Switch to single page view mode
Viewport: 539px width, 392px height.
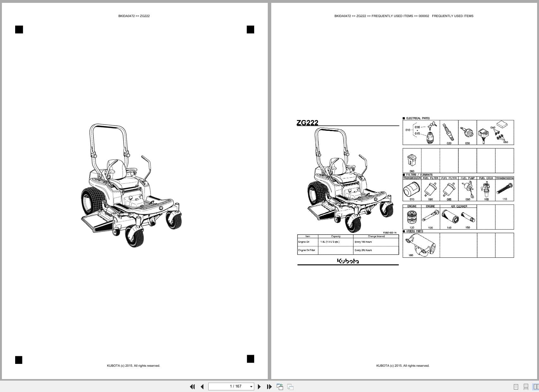516,387
